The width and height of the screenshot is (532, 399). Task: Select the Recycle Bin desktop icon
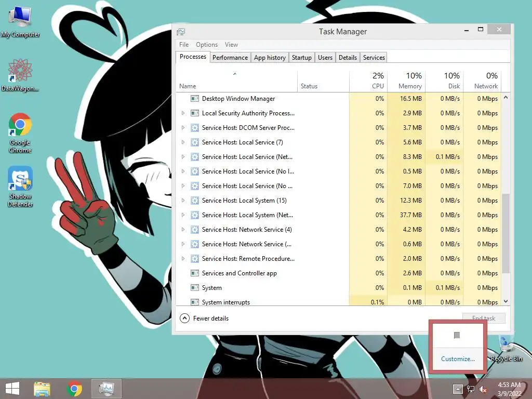pyautogui.click(x=506, y=348)
